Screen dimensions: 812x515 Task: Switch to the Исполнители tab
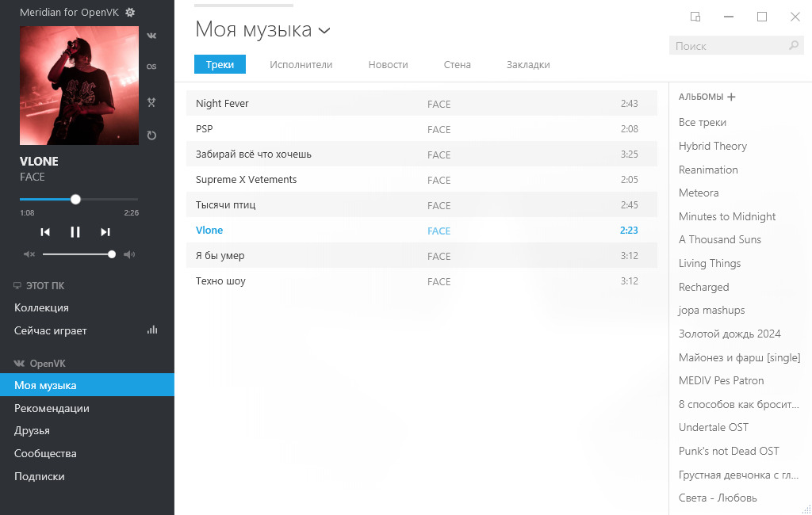[x=301, y=65]
